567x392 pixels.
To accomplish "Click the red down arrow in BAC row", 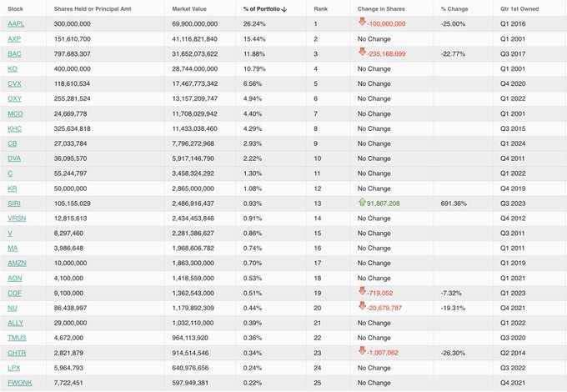I will (362, 52).
